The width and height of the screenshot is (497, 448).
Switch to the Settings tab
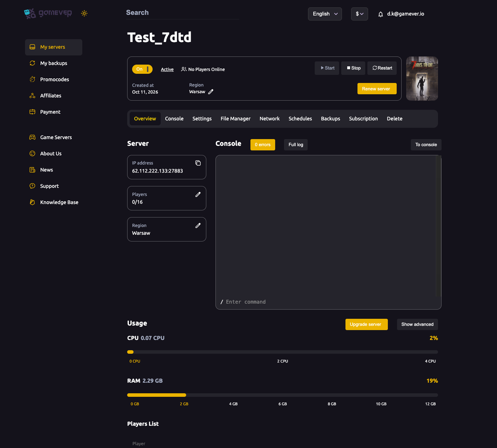(202, 119)
